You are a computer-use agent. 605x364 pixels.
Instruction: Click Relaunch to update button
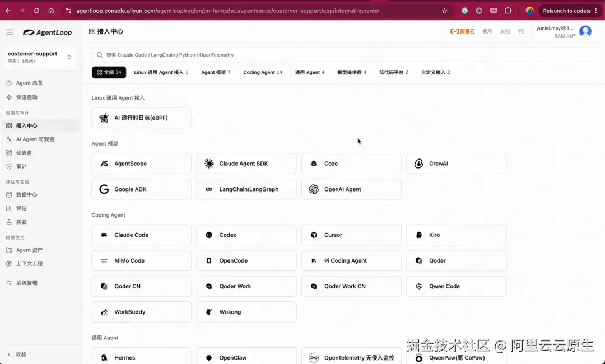570,11
